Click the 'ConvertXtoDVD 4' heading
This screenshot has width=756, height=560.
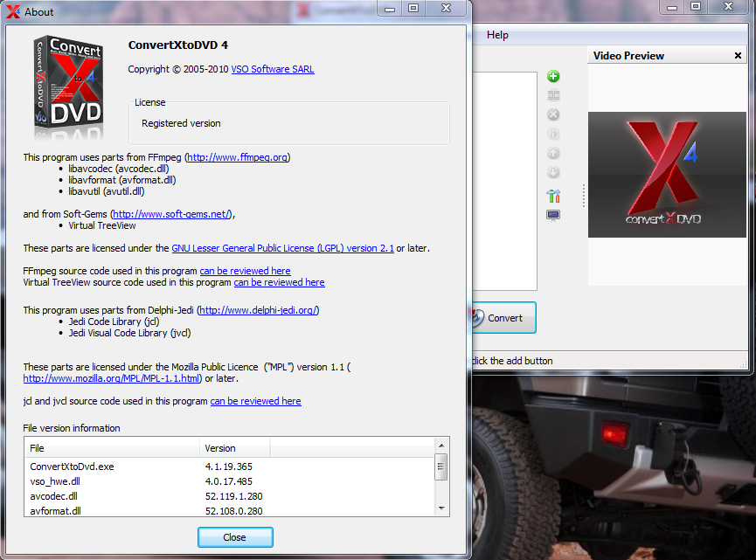pos(178,45)
